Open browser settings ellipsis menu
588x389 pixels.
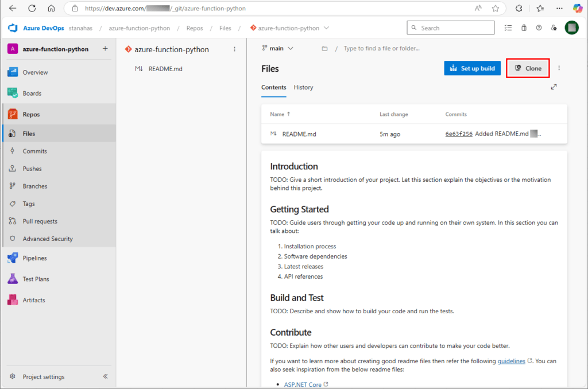coord(559,8)
